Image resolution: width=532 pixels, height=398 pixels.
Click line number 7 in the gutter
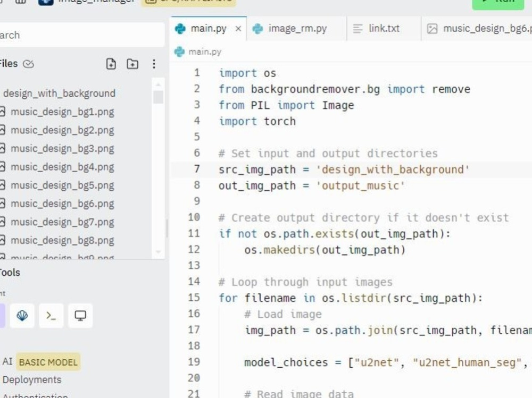click(197, 169)
